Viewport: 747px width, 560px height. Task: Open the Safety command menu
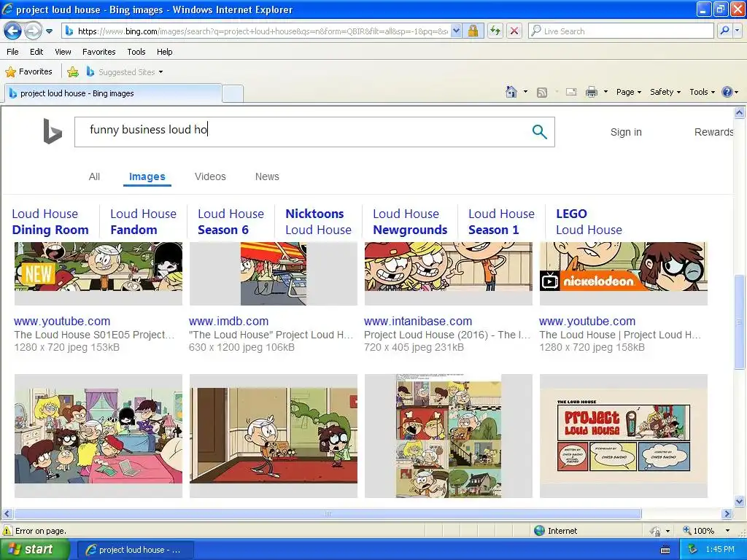coord(665,92)
